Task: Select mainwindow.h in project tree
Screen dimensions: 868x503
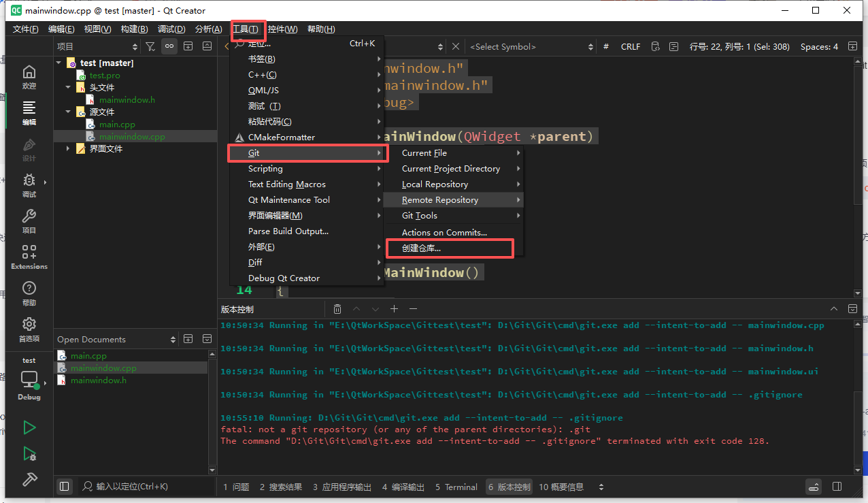Action: tap(127, 99)
